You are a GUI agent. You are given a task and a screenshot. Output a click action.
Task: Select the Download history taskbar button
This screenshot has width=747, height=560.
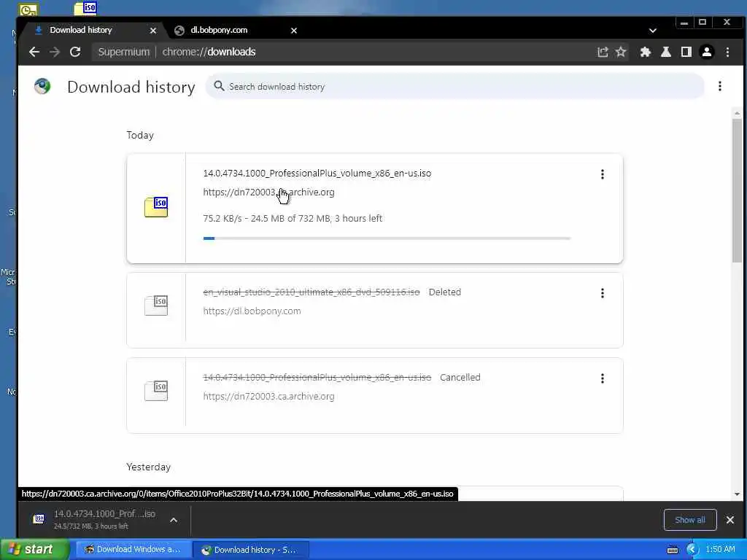(251, 550)
